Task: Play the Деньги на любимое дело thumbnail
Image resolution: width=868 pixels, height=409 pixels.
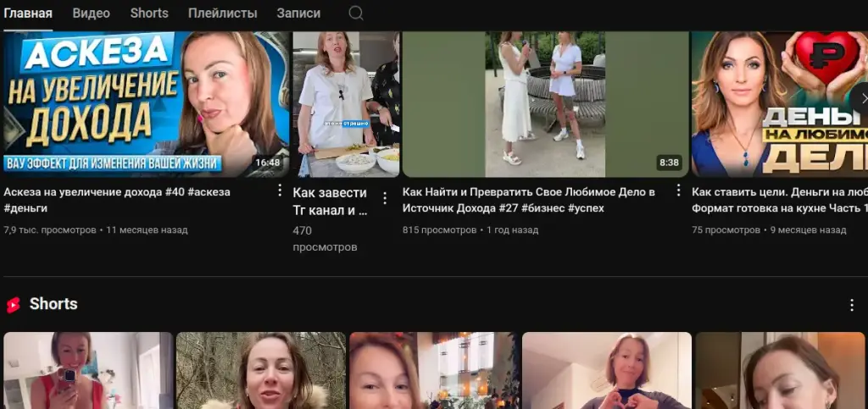Action: pyautogui.click(x=780, y=104)
